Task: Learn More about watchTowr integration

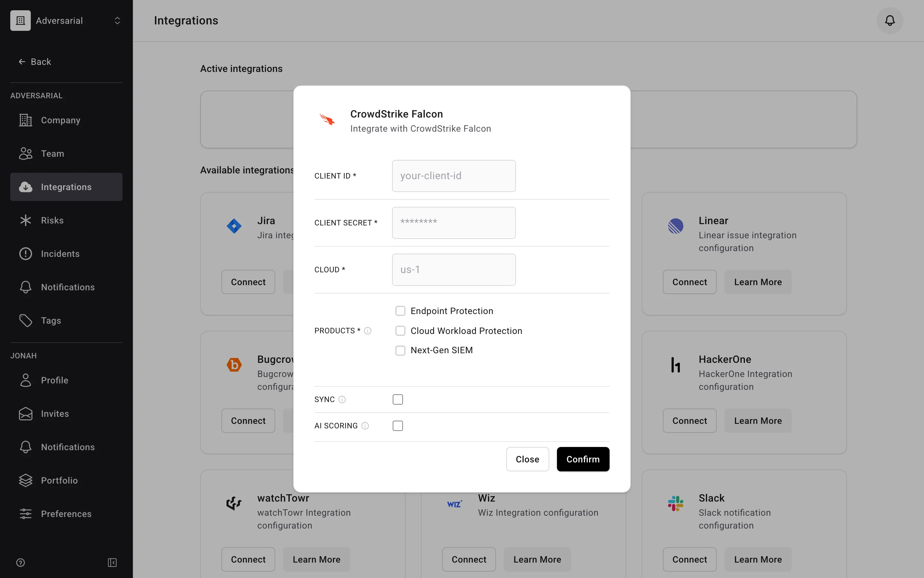Action: click(x=317, y=560)
